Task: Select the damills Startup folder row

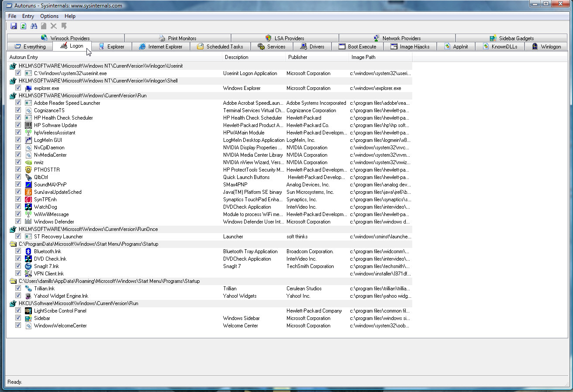Action: (x=210, y=281)
